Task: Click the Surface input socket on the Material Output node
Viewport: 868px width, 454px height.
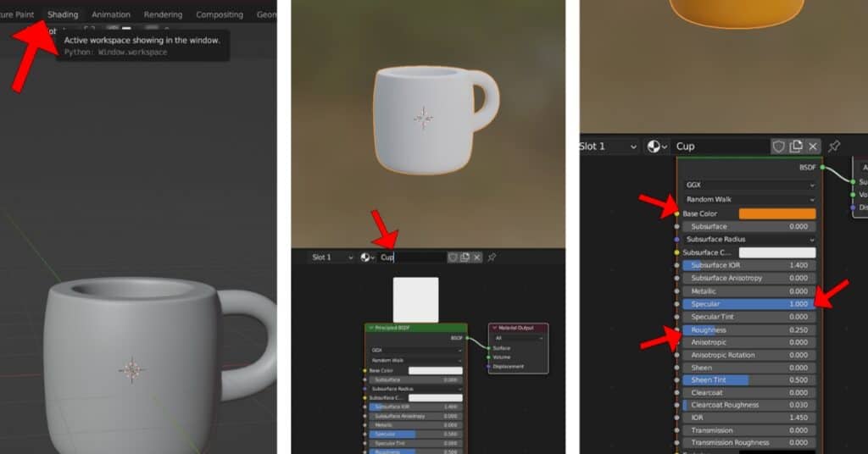Action: [x=489, y=347]
